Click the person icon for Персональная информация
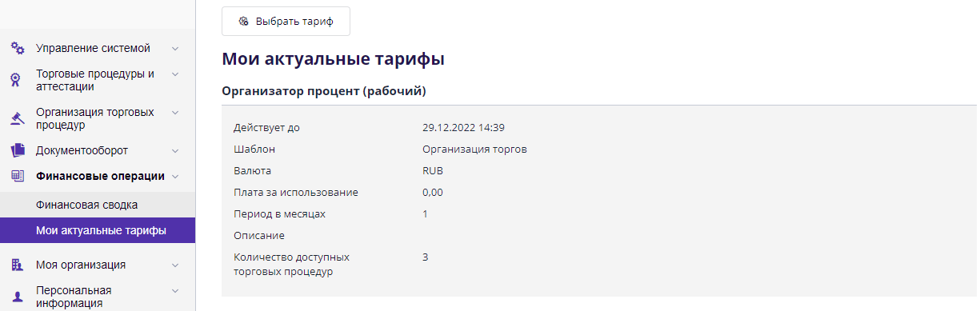This screenshot has width=980, height=311. tap(17, 296)
